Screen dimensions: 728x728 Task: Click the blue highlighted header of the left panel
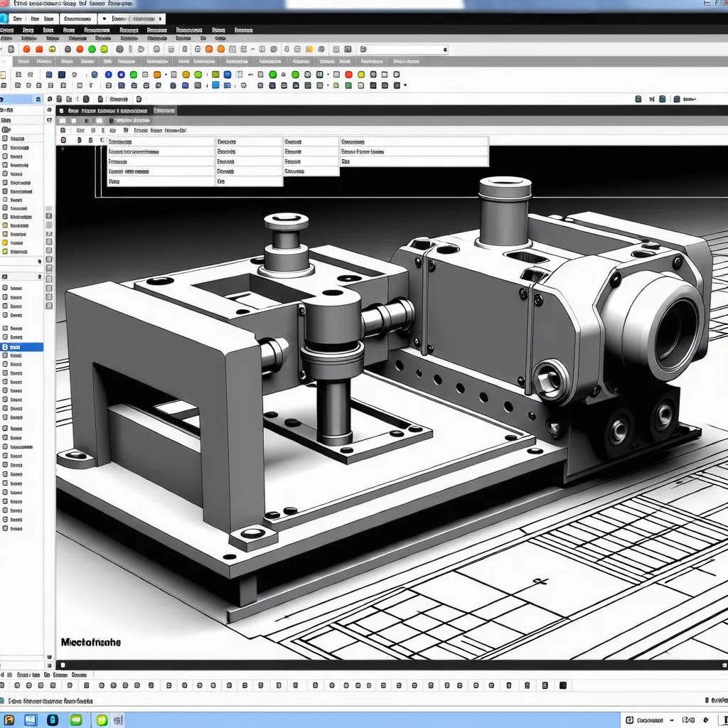click(22, 100)
